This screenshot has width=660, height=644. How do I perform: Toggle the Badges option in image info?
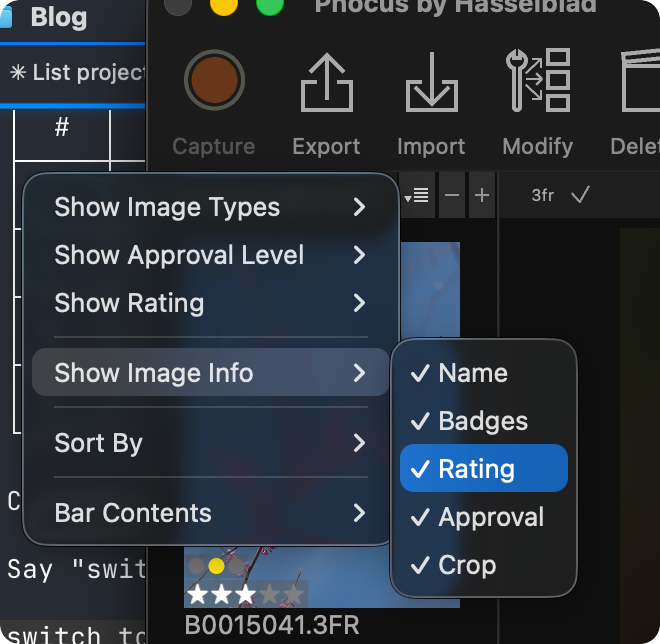484,421
